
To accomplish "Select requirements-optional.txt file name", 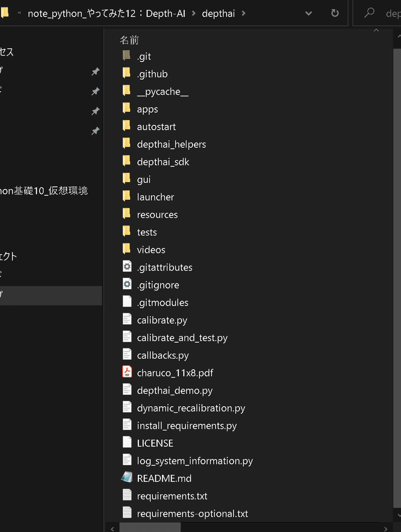I will click(x=192, y=513).
